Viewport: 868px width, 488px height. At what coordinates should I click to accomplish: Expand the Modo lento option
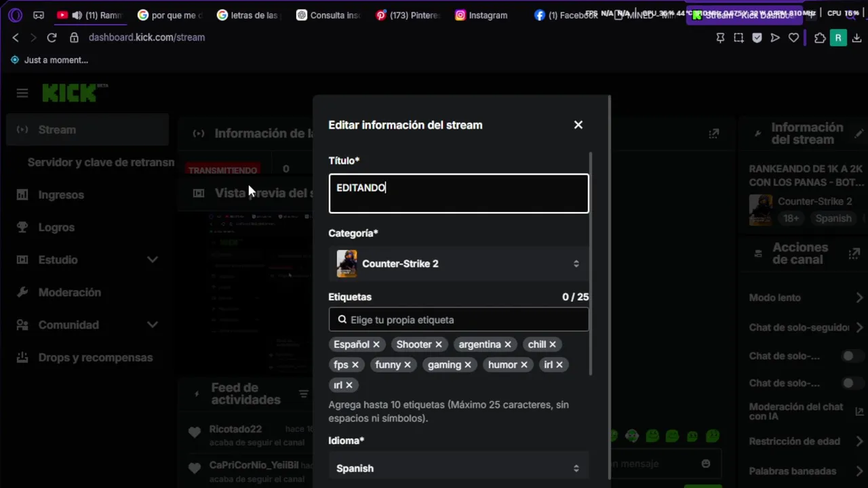point(859,298)
